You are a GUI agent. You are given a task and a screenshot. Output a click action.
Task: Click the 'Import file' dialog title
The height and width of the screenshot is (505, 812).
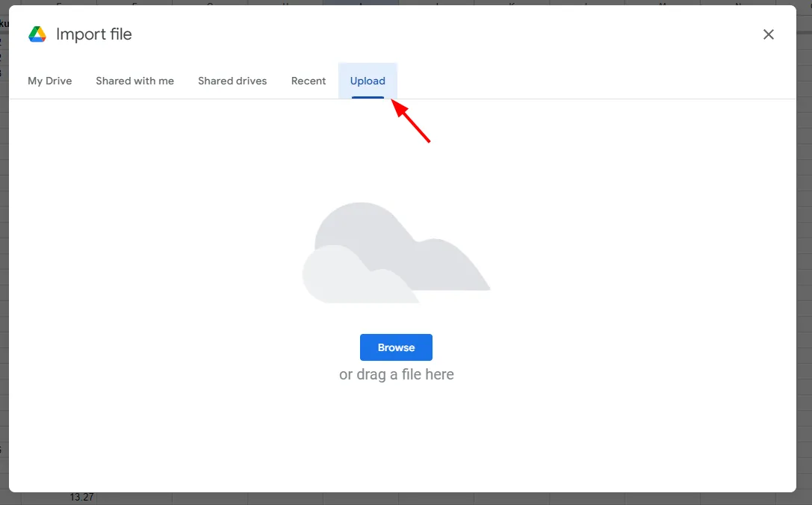click(94, 34)
